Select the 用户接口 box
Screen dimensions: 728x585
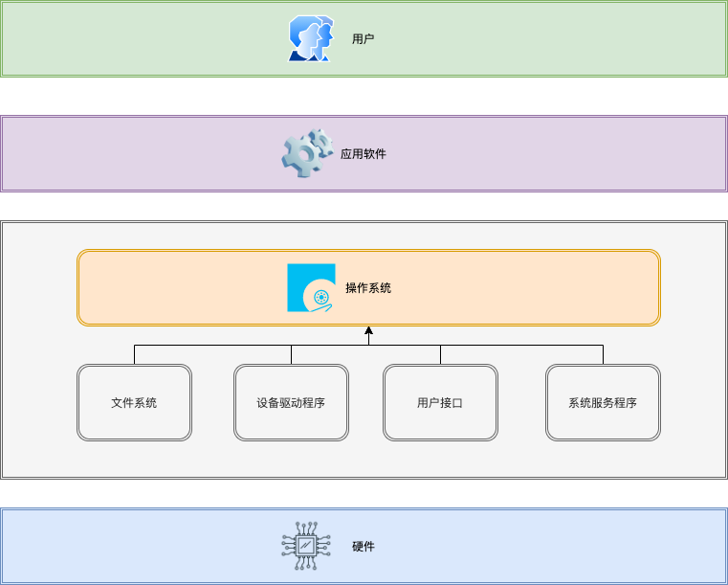(x=440, y=402)
